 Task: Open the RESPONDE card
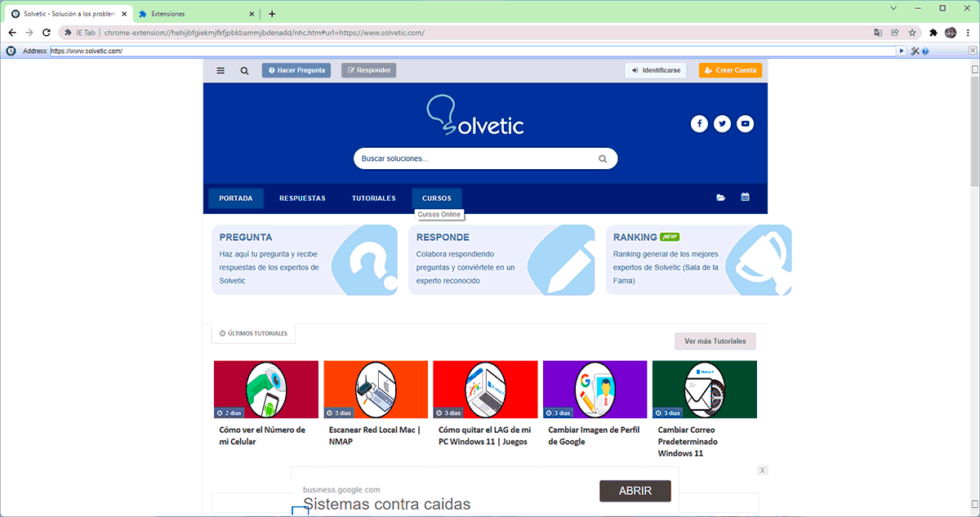(x=501, y=260)
